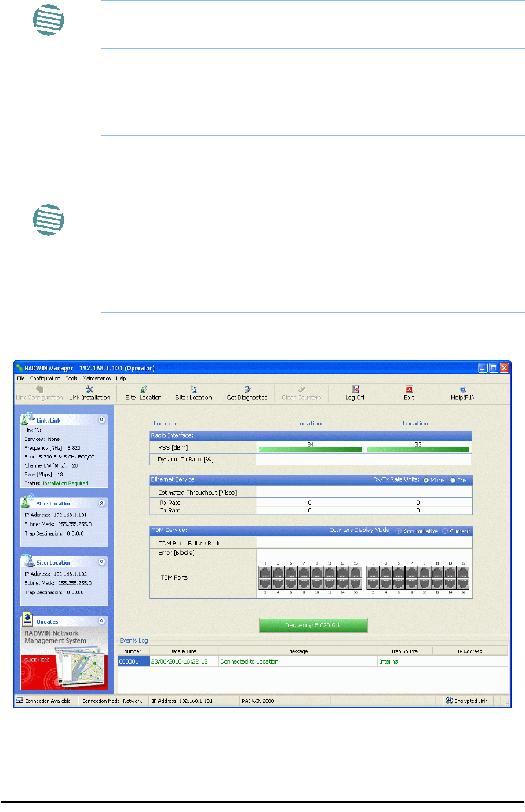This screenshot has height=812, width=525.
Task: Click the Link Installation toolbar icon
Action: (x=89, y=389)
